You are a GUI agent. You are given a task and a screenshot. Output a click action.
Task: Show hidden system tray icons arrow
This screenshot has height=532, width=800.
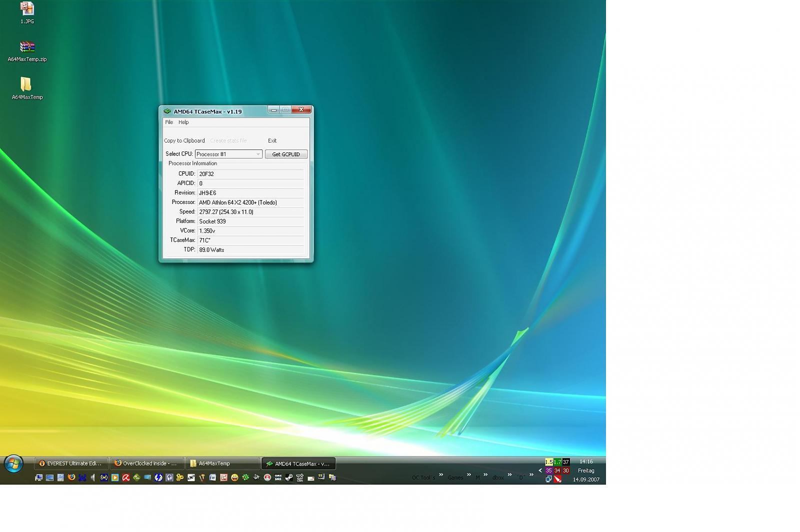540,470
